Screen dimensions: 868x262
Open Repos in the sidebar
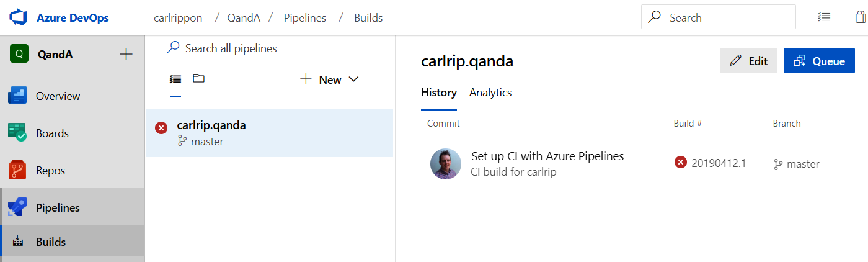click(50, 171)
